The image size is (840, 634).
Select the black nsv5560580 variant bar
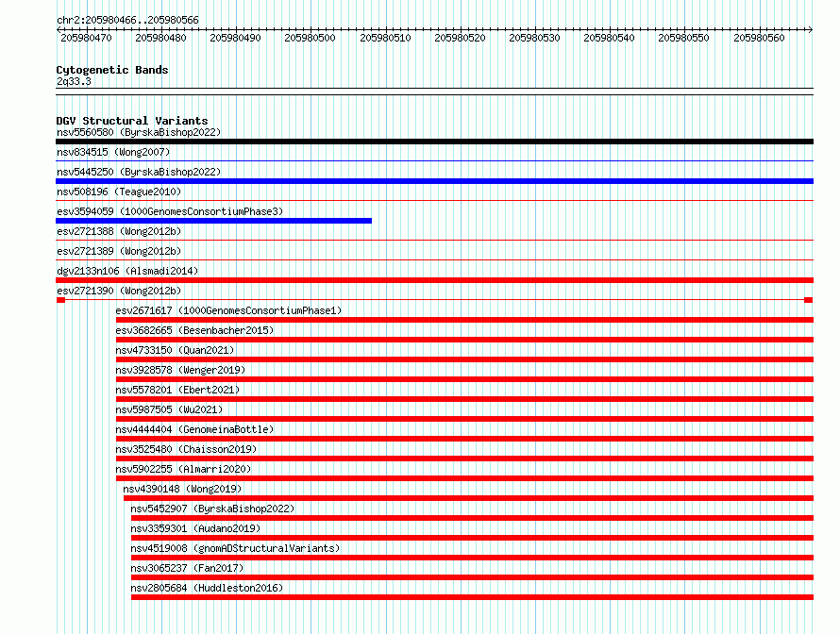434,142
